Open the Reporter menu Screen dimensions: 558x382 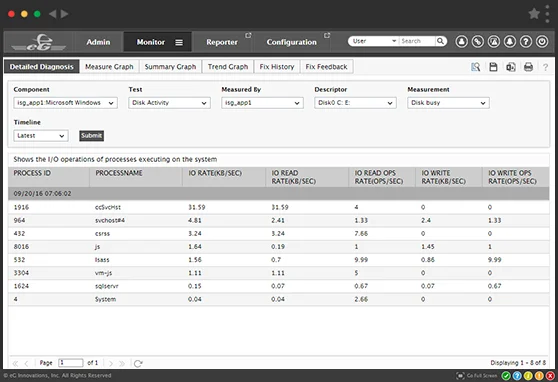click(222, 42)
